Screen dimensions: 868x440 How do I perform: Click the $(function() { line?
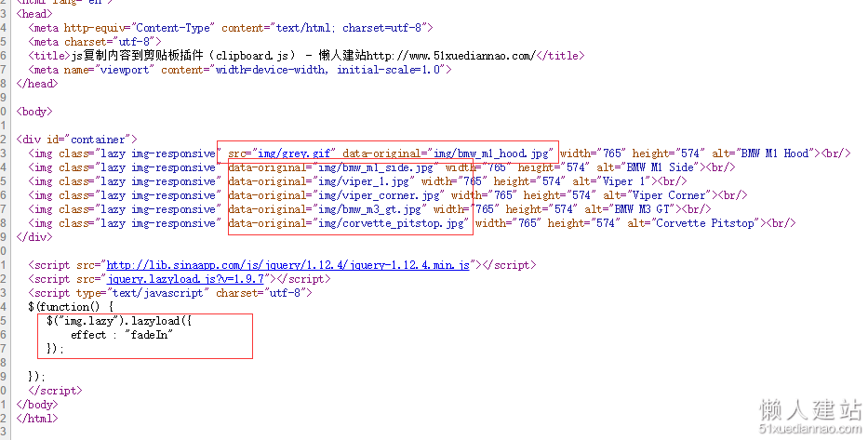point(71,307)
